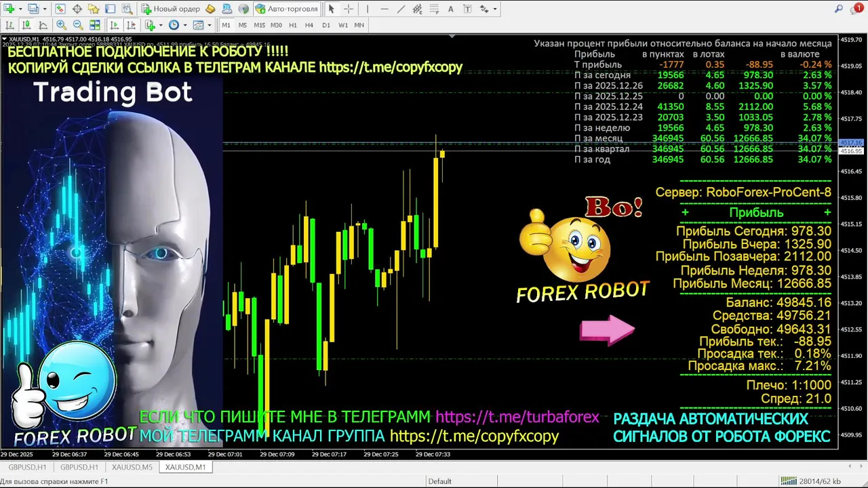868x488 pixels.
Task: Toggle the 'Авто-торговля' button
Action: click(x=286, y=9)
